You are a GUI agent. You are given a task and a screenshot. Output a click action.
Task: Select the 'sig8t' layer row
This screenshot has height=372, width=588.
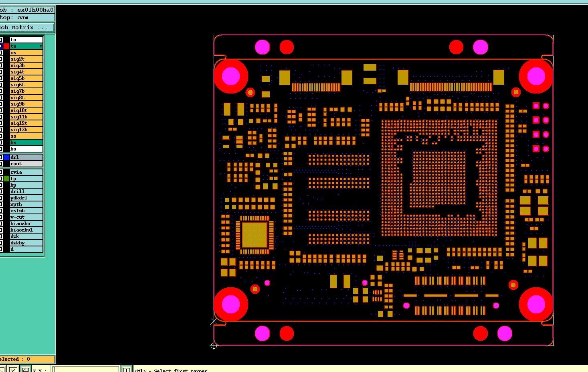pyautogui.click(x=26, y=98)
